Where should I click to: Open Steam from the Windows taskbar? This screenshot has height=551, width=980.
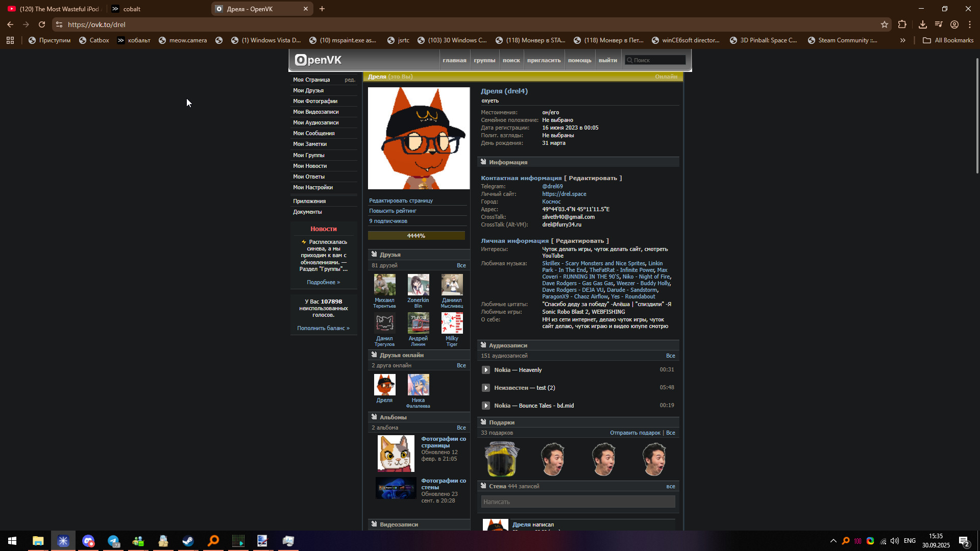(188, 541)
